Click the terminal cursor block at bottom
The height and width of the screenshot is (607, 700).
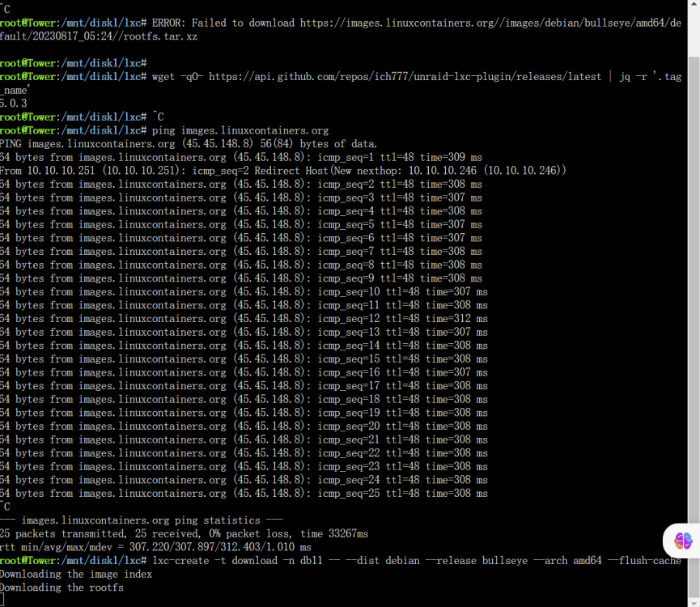[x=2, y=600]
